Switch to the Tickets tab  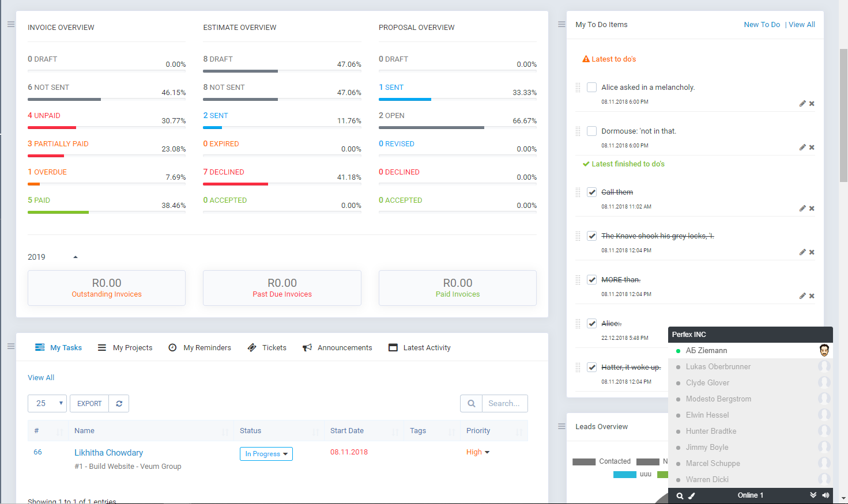tap(267, 347)
